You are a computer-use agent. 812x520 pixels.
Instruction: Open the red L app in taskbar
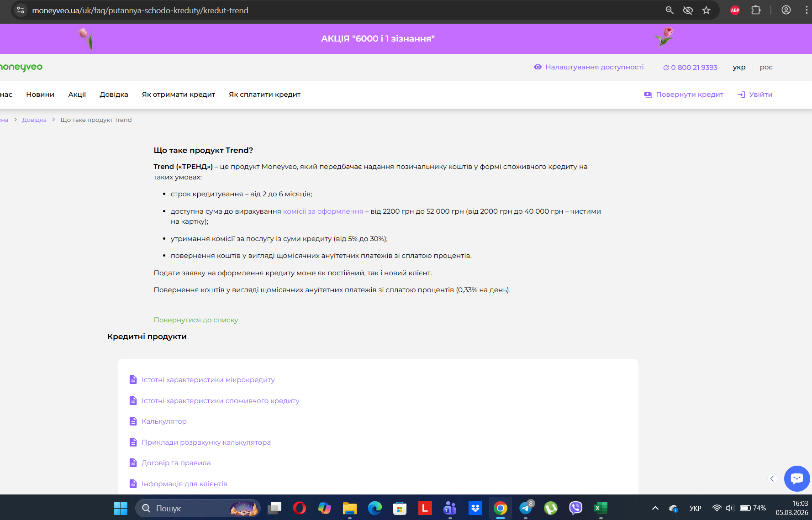[425, 508]
